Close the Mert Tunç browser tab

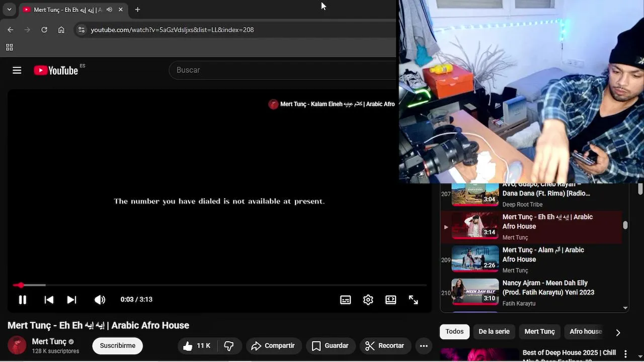tap(121, 10)
